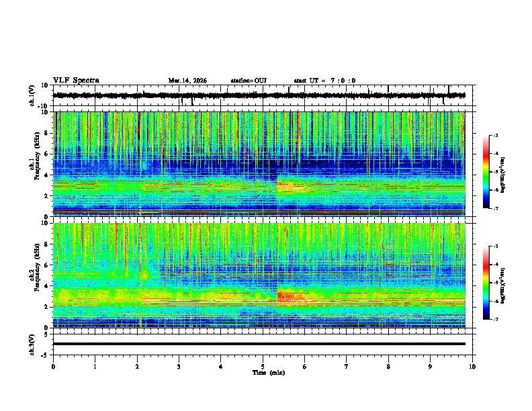
Task: Click the "-5" tick on ch.2 color bar
Action: coord(496,283)
